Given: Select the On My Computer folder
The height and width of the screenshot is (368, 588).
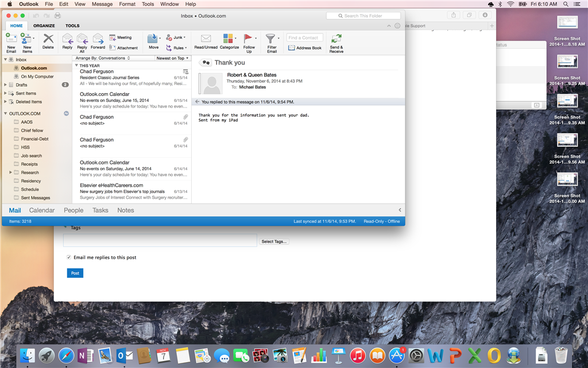Looking at the screenshot, I should click(x=37, y=76).
